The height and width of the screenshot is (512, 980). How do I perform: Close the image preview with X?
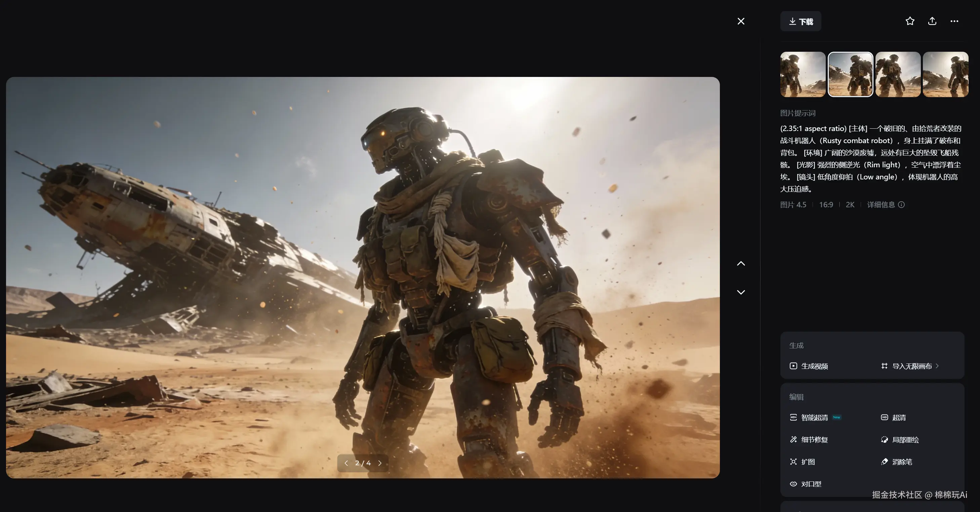point(741,21)
